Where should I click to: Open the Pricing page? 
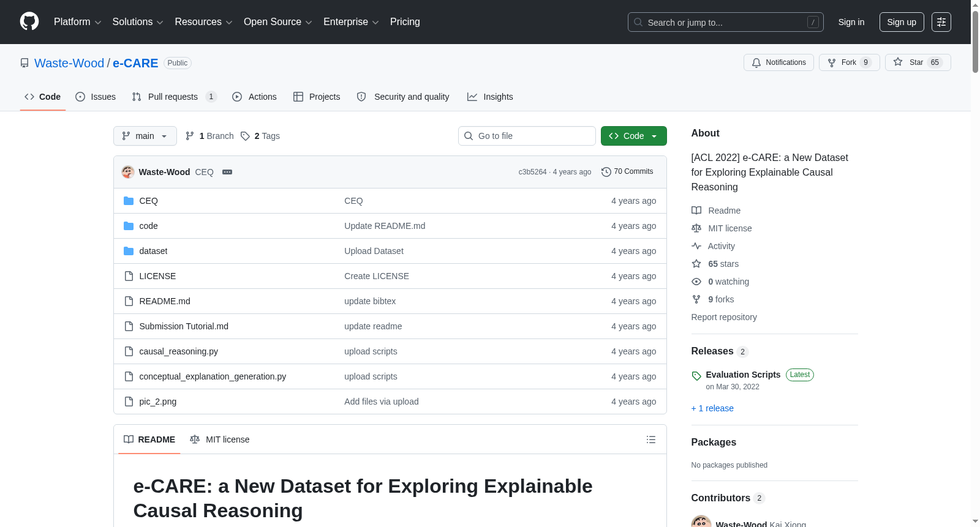click(405, 22)
